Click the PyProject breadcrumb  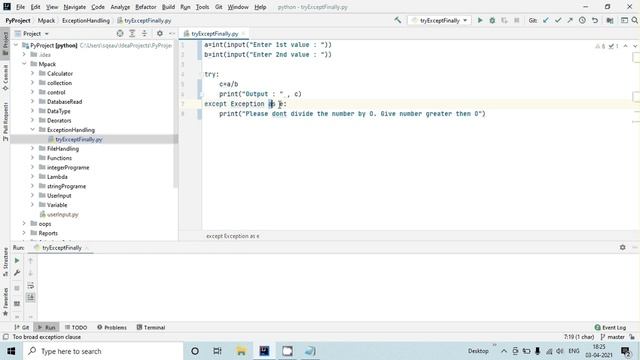click(18, 20)
